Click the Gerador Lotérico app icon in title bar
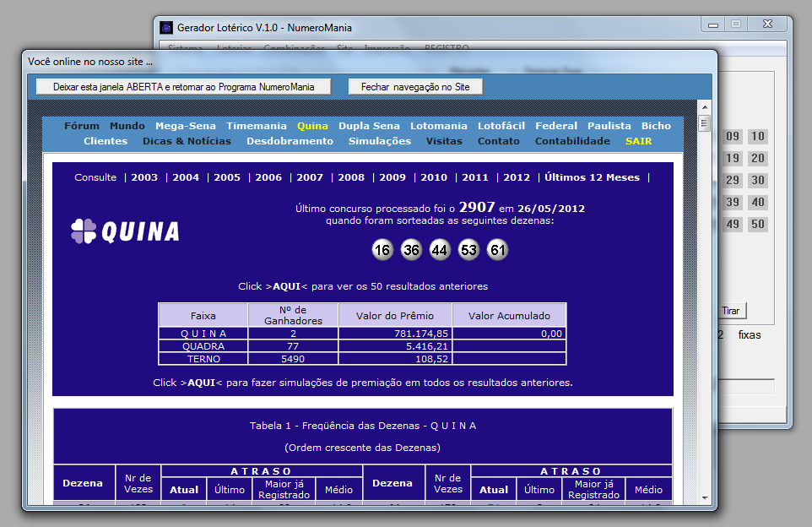The image size is (812, 527). click(x=165, y=28)
